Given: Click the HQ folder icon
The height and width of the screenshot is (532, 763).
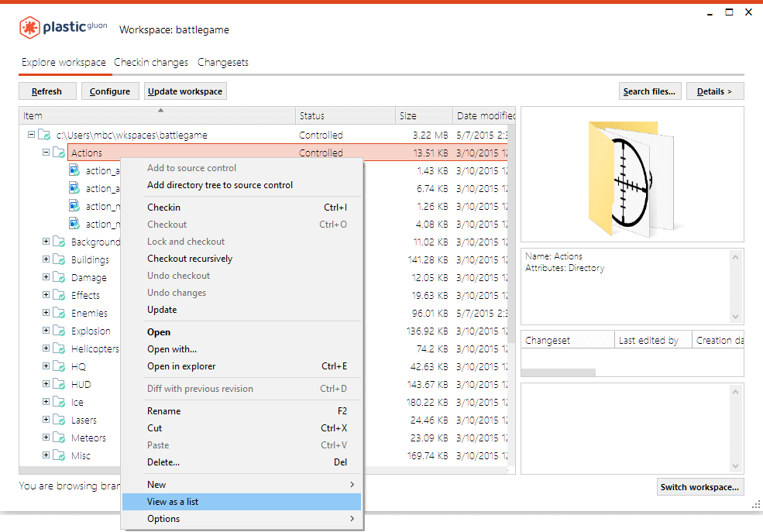Looking at the screenshot, I should tap(59, 366).
